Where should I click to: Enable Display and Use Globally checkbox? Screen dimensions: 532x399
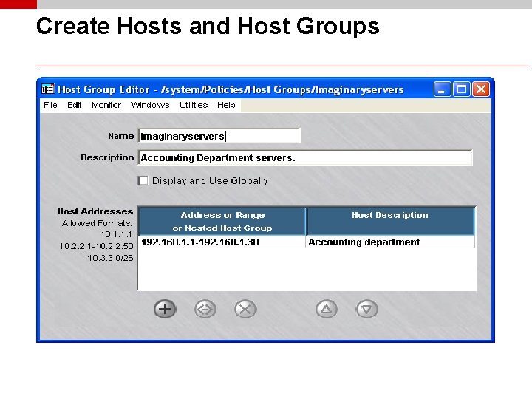point(143,180)
